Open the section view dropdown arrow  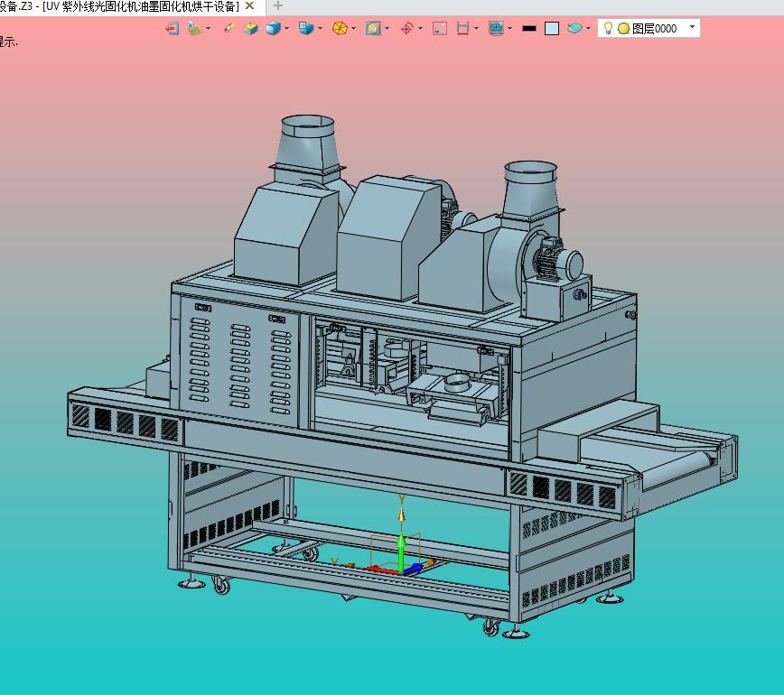387,29
